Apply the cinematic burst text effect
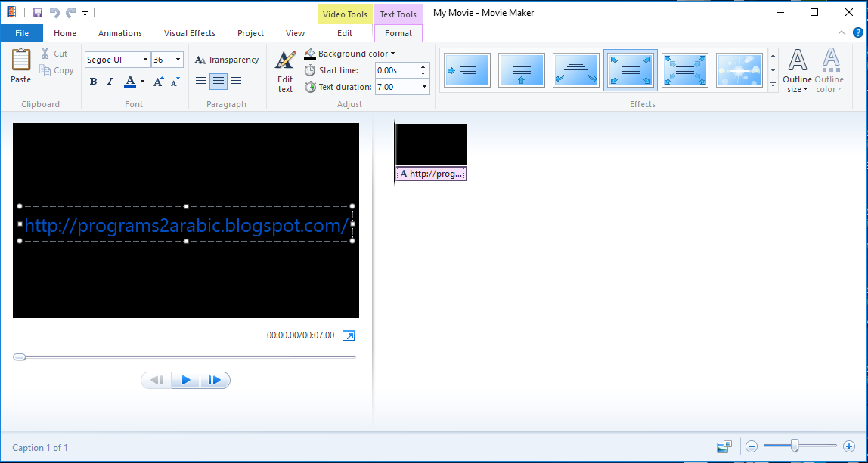 (739, 70)
